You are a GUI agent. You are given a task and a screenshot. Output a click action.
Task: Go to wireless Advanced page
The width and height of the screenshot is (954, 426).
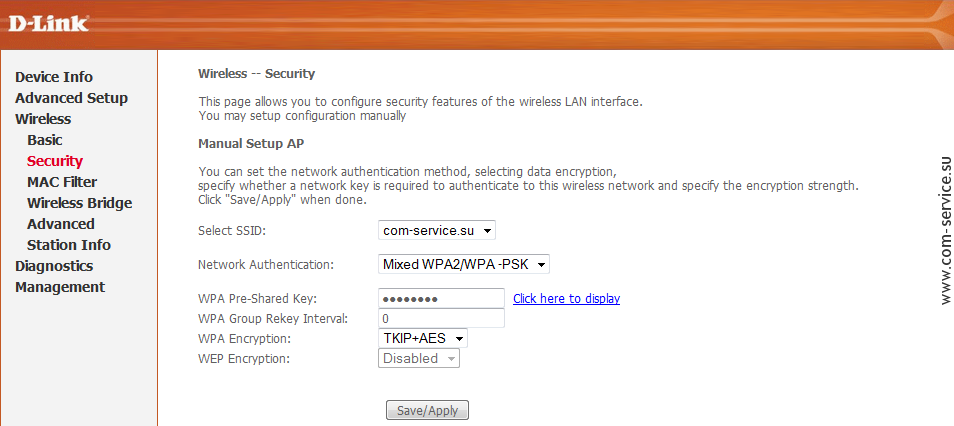61,224
